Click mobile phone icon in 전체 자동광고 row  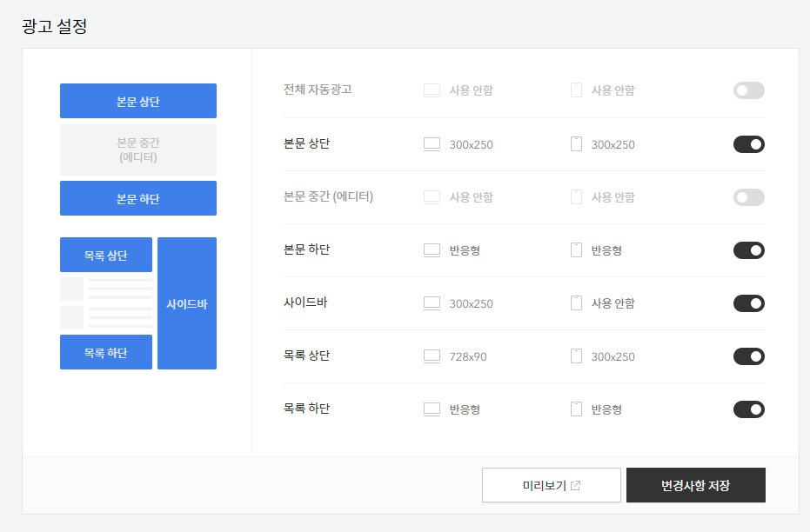pyautogui.click(x=576, y=90)
